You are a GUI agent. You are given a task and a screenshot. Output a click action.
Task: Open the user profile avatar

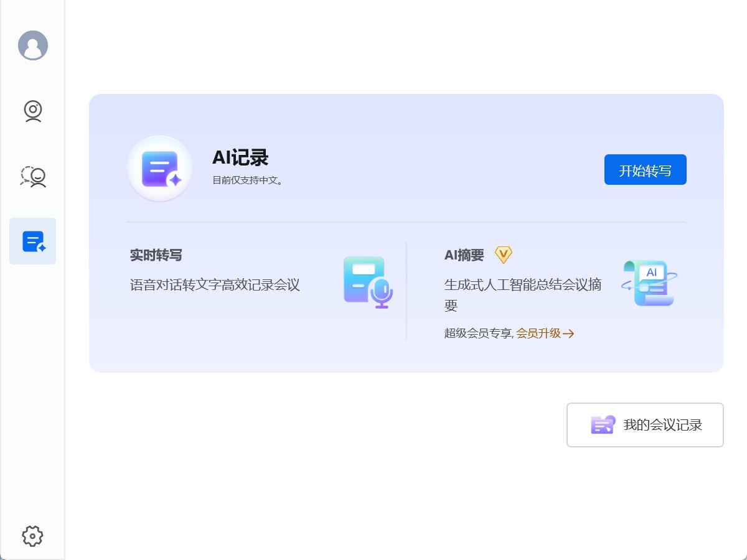[x=33, y=45]
